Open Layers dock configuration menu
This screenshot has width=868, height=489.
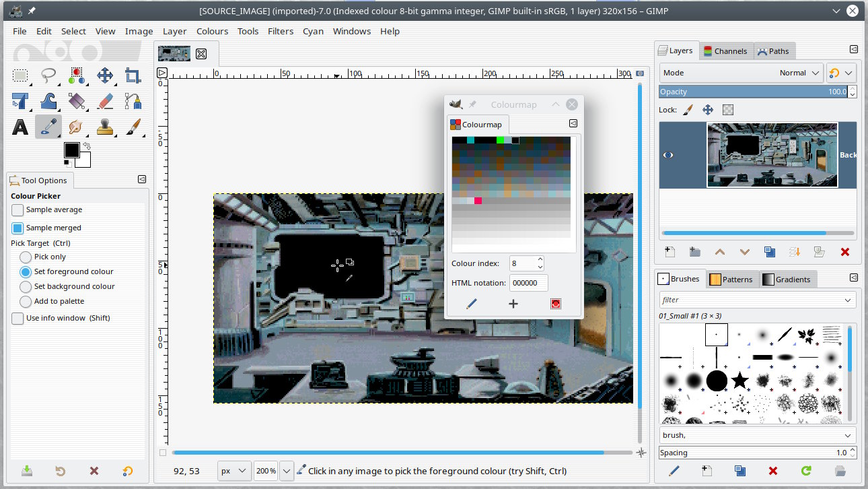pyautogui.click(x=854, y=49)
